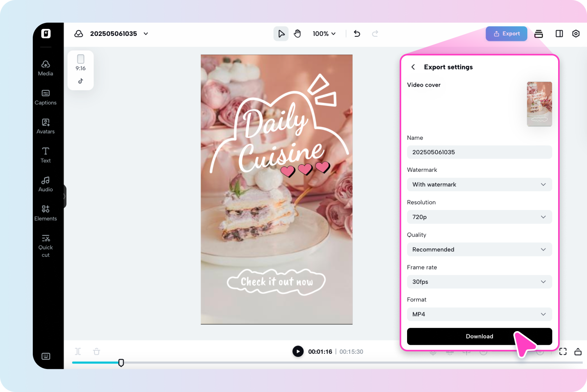The height and width of the screenshot is (392, 587).
Task: Select the pointer selection tool
Action: coord(281,34)
